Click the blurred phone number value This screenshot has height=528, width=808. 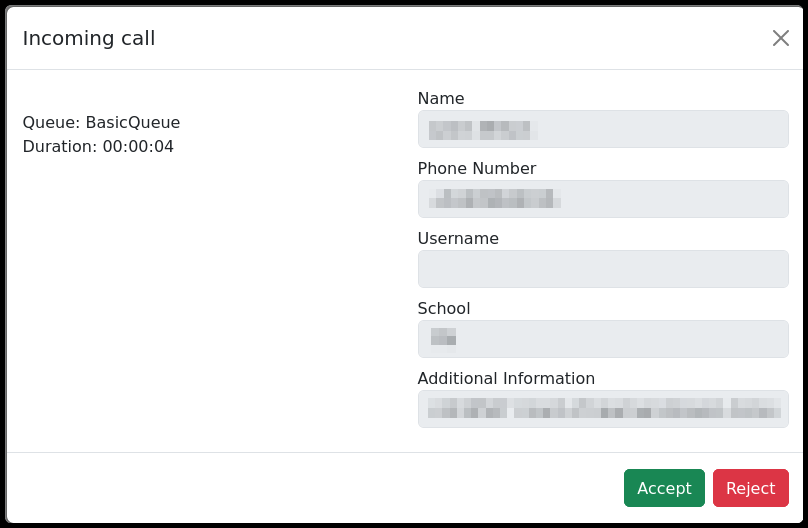pyautogui.click(x=494, y=198)
